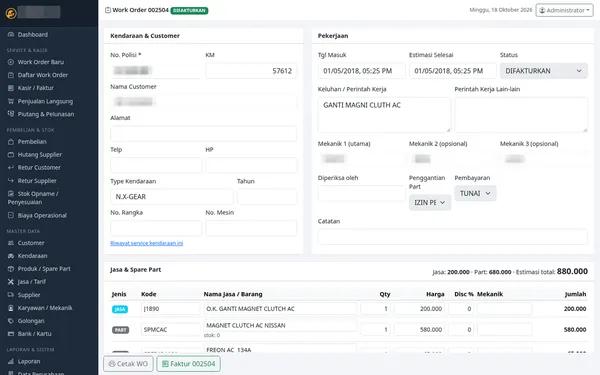Click the Bank / Kartu card icon
The width and height of the screenshot is (600, 375).
tap(11, 334)
